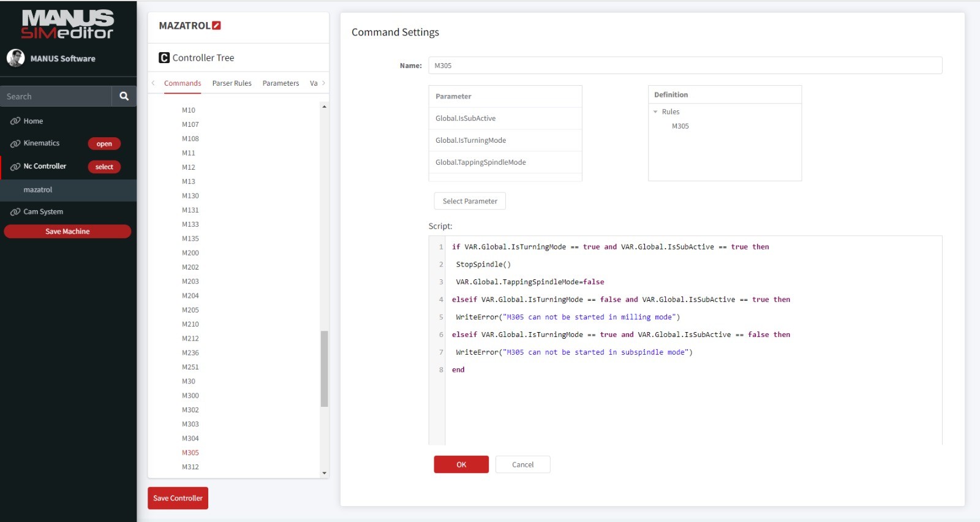Click the search magnifier icon
Screen dimensions: 980x522
124,96
